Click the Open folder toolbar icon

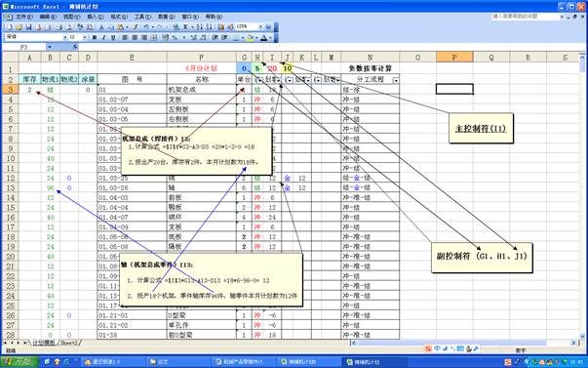19,27
